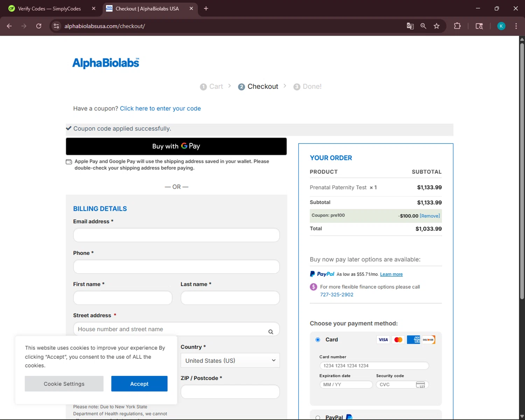
Task: Focus the ZIP / Postcode field
Action: 230,392
